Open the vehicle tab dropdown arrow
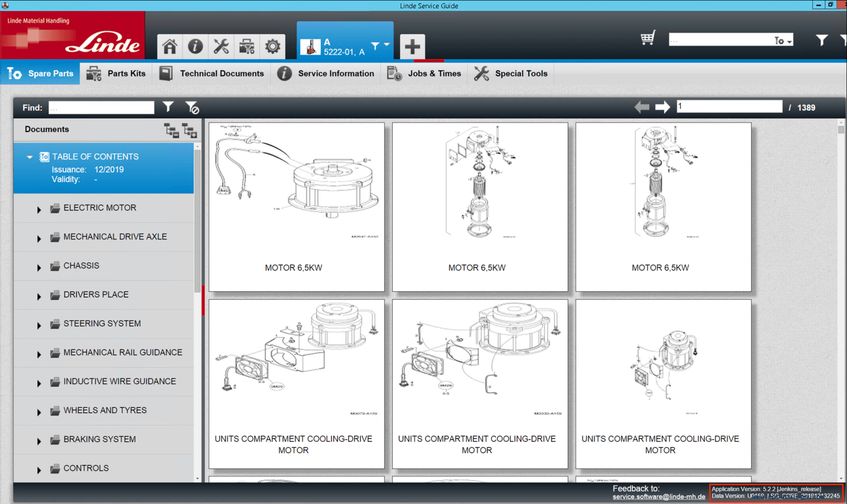 pyautogui.click(x=387, y=45)
